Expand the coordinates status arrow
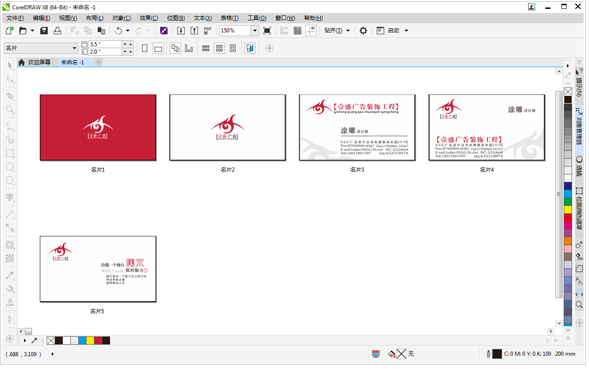This screenshot has height=369, width=589. (x=53, y=354)
